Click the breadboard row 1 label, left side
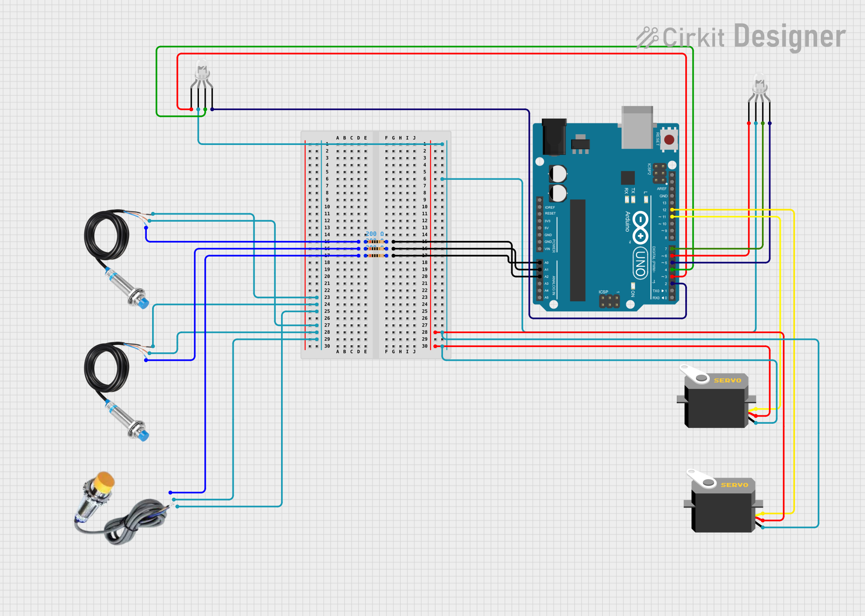The width and height of the screenshot is (865, 616). [327, 144]
